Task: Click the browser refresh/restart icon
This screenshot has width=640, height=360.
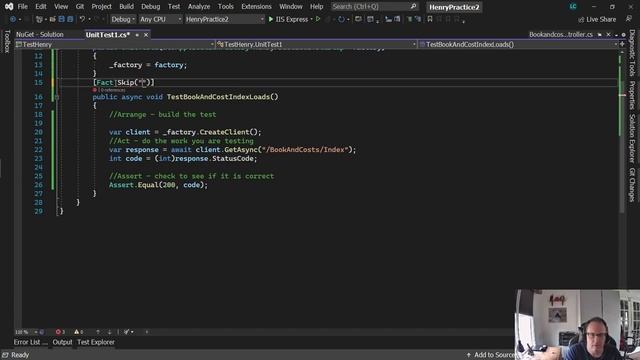Action: point(341,19)
